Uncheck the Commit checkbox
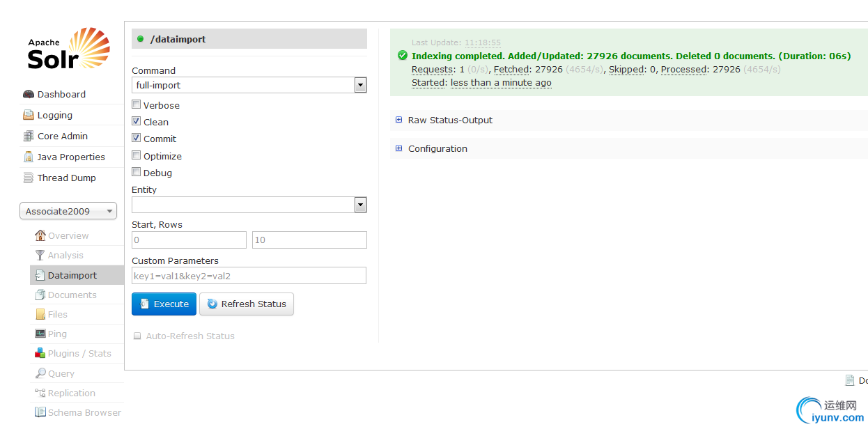The width and height of the screenshot is (868, 429). point(137,138)
